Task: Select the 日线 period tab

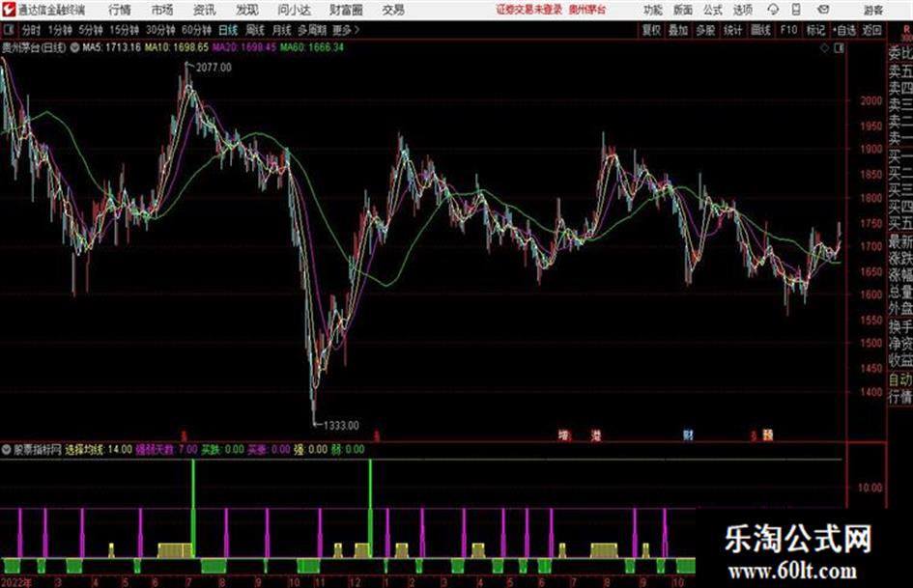Action: [x=228, y=30]
